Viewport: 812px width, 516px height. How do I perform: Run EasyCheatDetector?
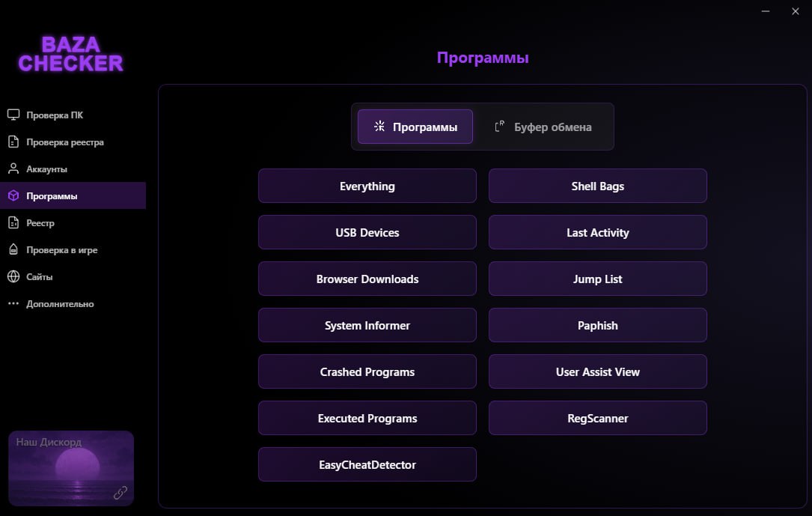[367, 465]
